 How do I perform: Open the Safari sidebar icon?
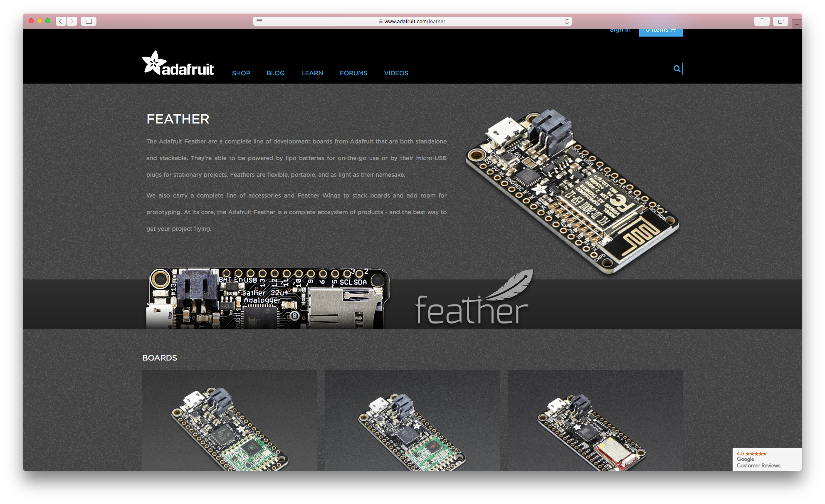click(89, 21)
